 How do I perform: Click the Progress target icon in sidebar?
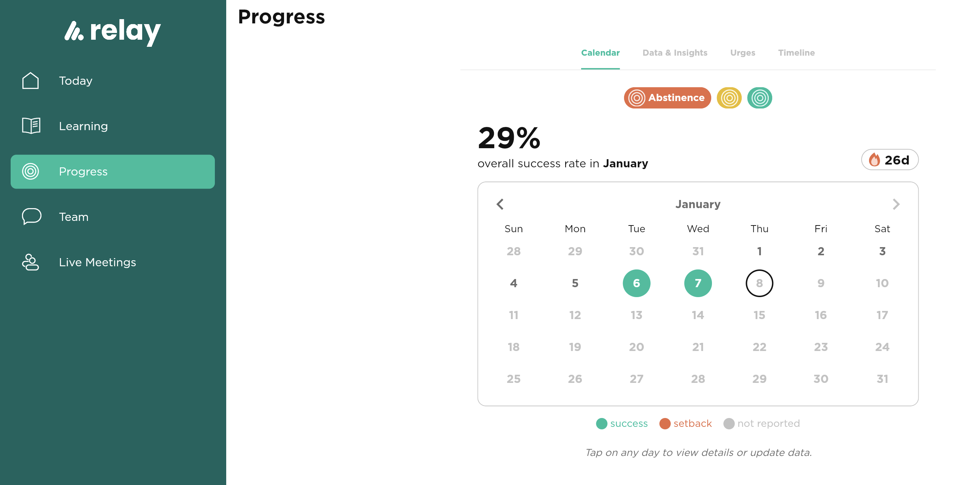pyautogui.click(x=30, y=172)
